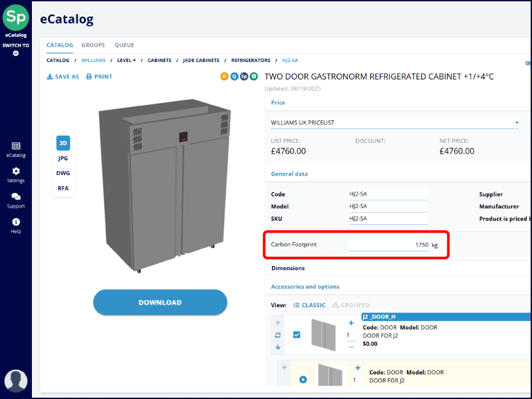Expand the Dimensions section
This screenshot has height=399, width=532.
pyautogui.click(x=288, y=268)
